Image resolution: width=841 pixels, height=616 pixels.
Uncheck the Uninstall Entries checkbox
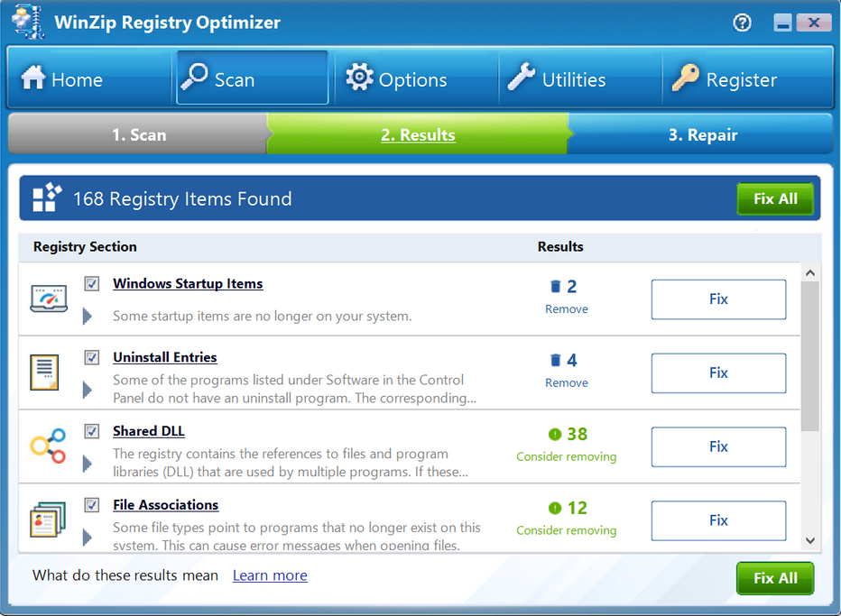pyautogui.click(x=92, y=357)
